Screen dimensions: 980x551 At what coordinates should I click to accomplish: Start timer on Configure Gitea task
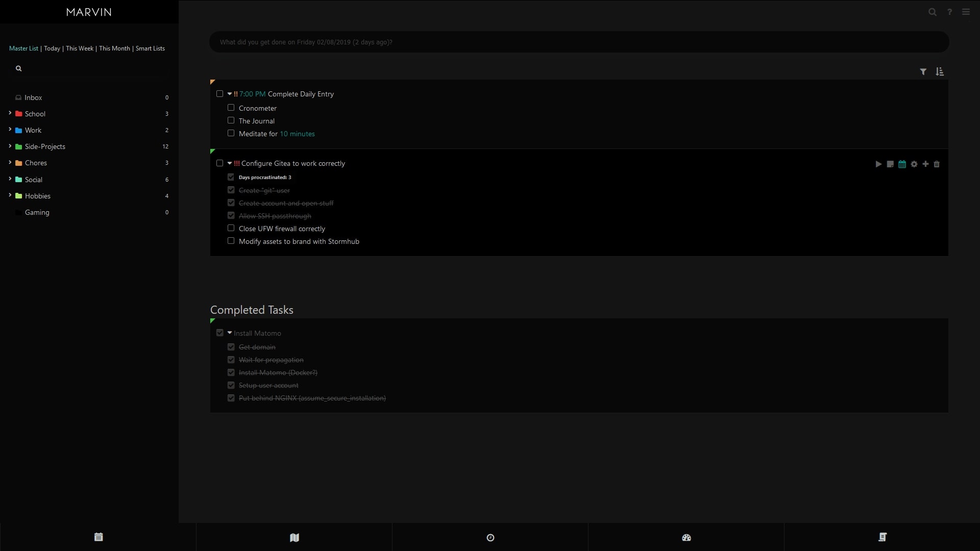pyautogui.click(x=878, y=164)
